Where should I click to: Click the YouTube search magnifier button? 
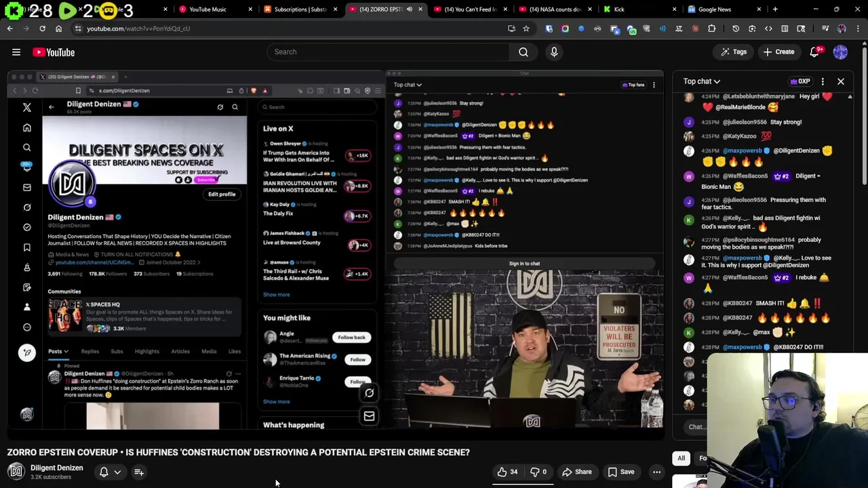pos(523,52)
